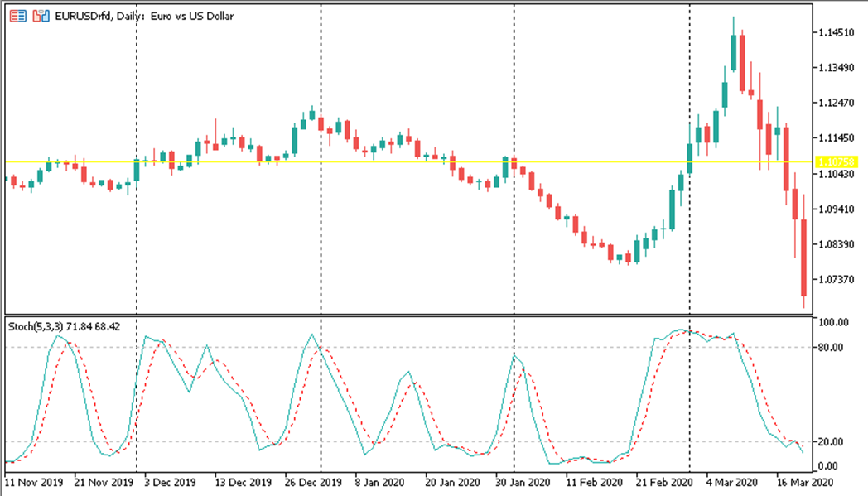Click the 1.13490 price axis label
Image resolution: width=868 pixels, height=496 pixels.
(837, 68)
